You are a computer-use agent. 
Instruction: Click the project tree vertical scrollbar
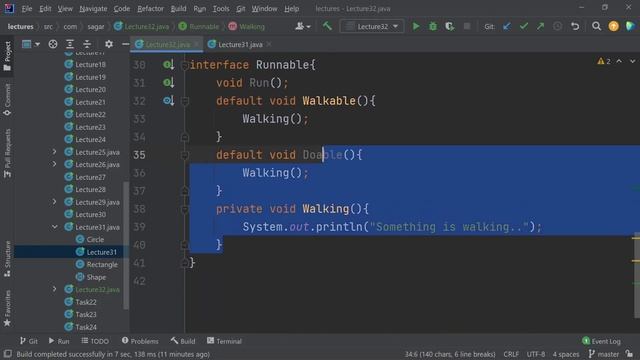pyautogui.click(x=126, y=245)
